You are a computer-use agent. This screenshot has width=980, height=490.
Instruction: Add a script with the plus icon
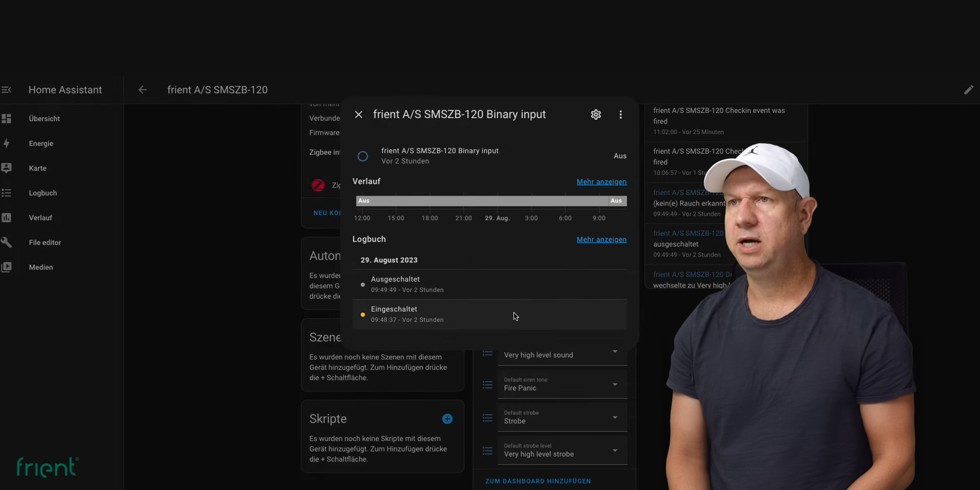(x=447, y=419)
